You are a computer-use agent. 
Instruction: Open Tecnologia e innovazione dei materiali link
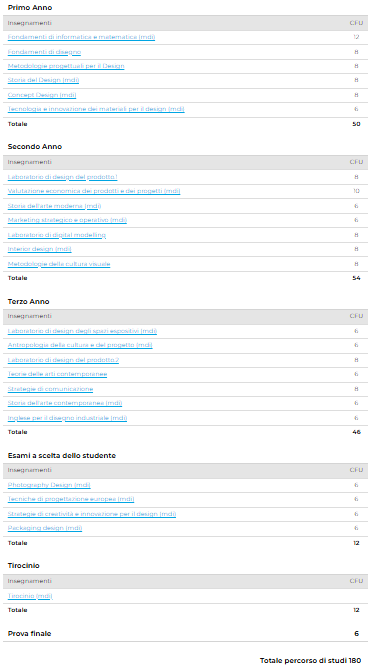[x=96, y=110]
